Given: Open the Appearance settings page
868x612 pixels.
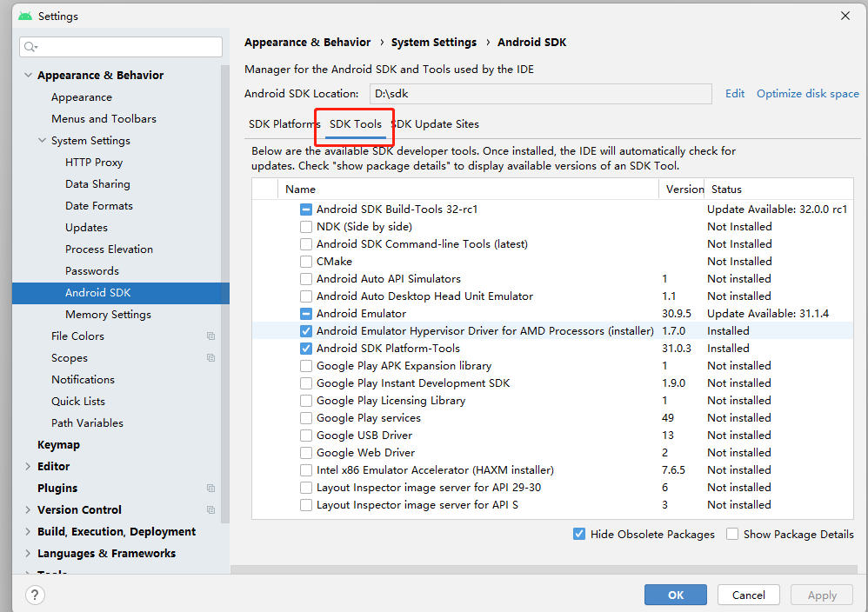Looking at the screenshot, I should [x=82, y=96].
